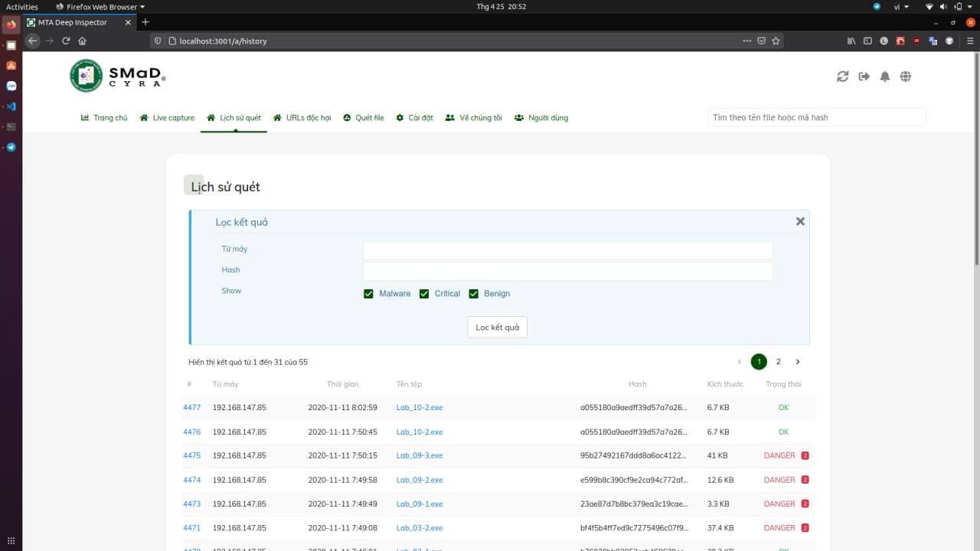Image resolution: width=980 pixels, height=551 pixels.
Task: Open Lab_09-3.exe file link
Action: [x=420, y=456]
